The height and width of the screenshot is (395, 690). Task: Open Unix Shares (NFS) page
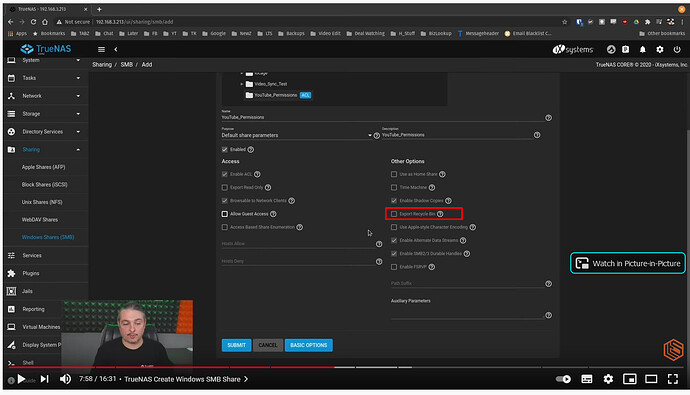click(x=42, y=202)
